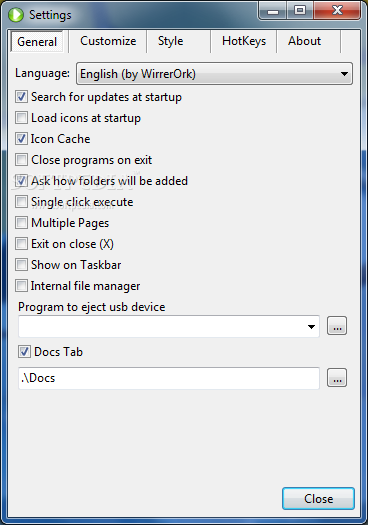
Task: Maximize the Settings window
Action: point(300,11)
